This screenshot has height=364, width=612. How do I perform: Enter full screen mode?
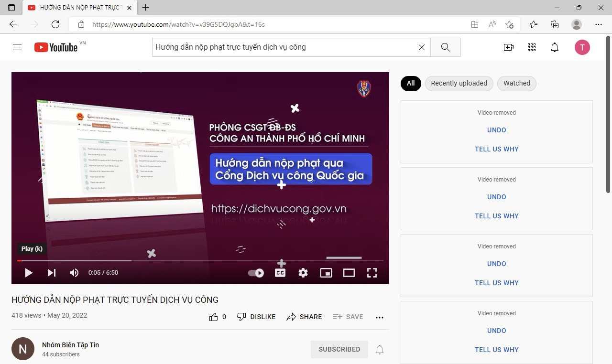coord(372,273)
